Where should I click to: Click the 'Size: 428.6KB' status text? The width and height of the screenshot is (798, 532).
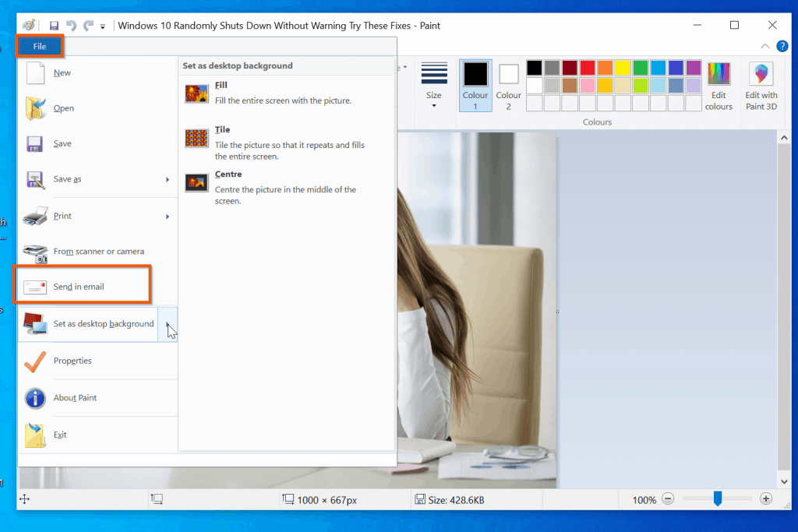(456, 500)
